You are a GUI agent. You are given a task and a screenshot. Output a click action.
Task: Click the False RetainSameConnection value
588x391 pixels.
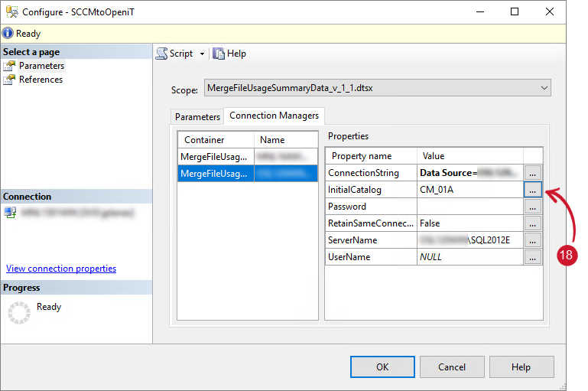(470, 223)
